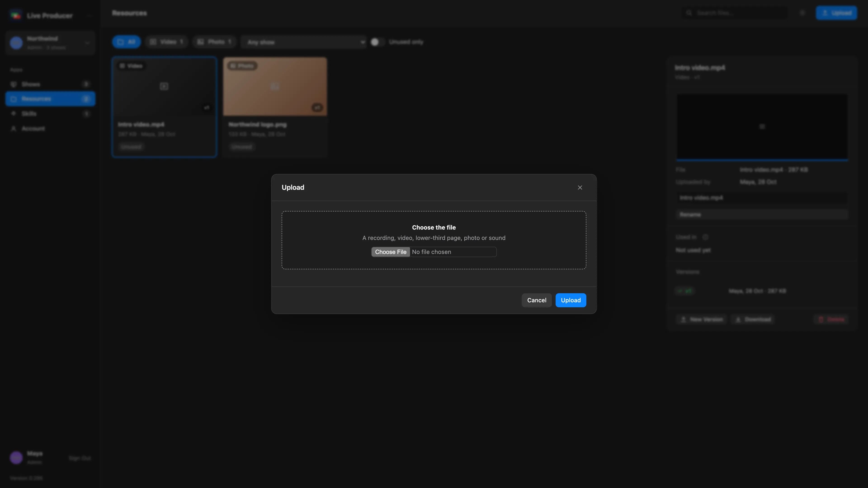Open Skills in the blurred sidebar

pyautogui.click(x=50, y=113)
